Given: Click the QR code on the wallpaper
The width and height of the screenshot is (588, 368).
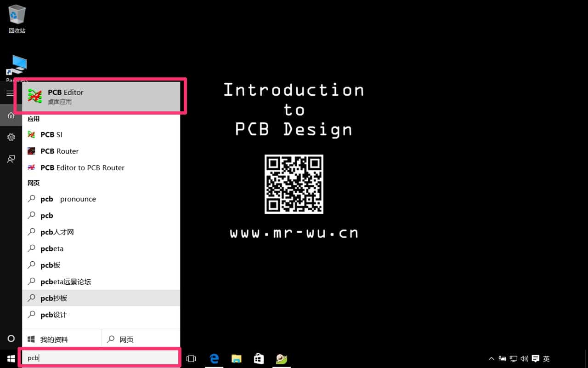Looking at the screenshot, I should [294, 184].
